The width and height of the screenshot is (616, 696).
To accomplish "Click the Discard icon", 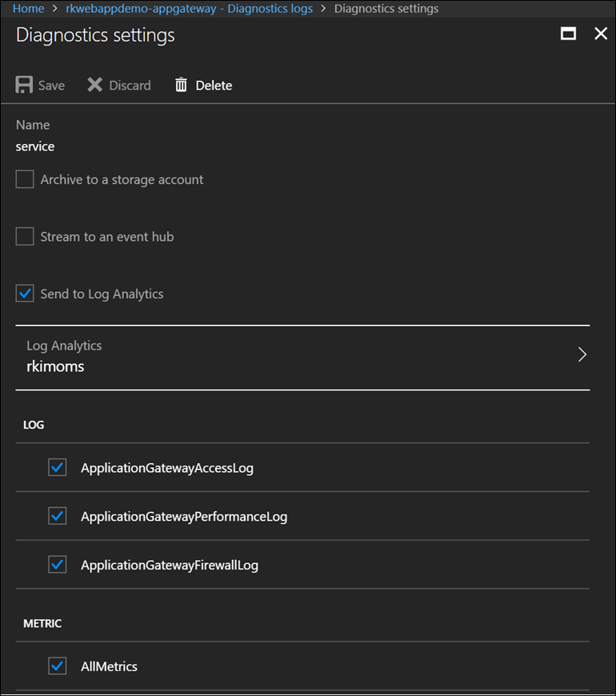I will tap(94, 84).
